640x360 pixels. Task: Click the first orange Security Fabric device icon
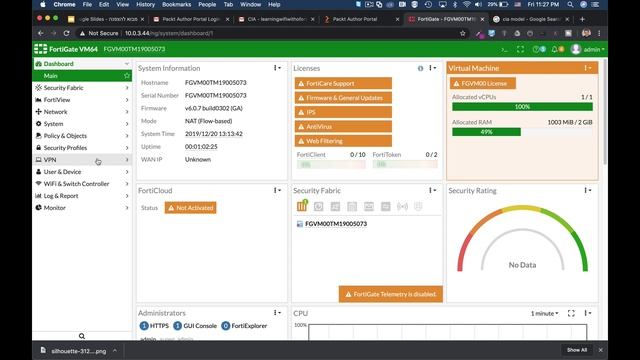(x=302, y=206)
